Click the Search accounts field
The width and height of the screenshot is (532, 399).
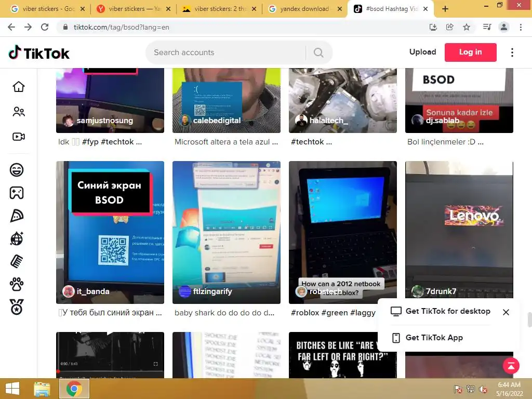pyautogui.click(x=225, y=52)
